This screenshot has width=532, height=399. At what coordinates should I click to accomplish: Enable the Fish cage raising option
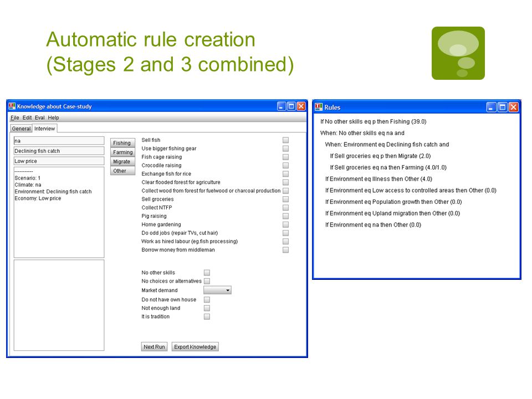286,157
